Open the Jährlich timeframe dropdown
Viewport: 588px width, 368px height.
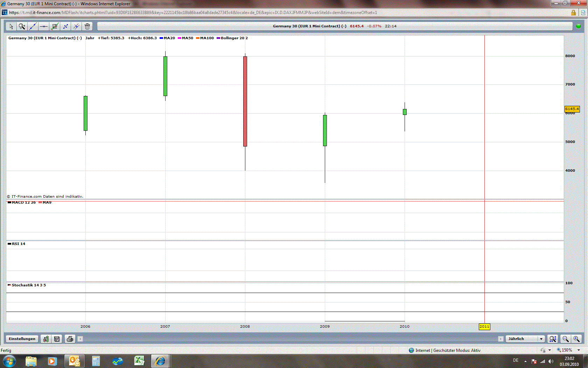[525, 339]
